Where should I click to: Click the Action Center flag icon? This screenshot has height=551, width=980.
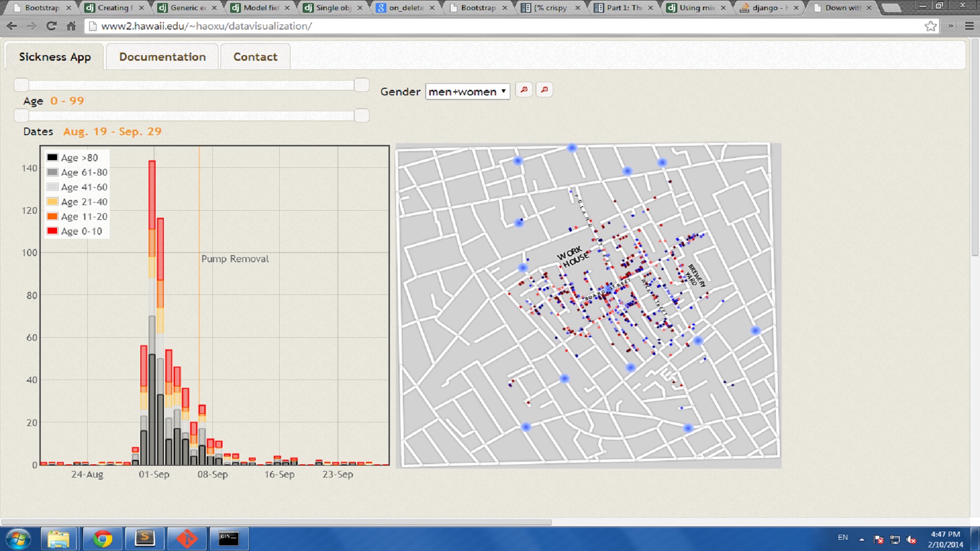(878, 539)
